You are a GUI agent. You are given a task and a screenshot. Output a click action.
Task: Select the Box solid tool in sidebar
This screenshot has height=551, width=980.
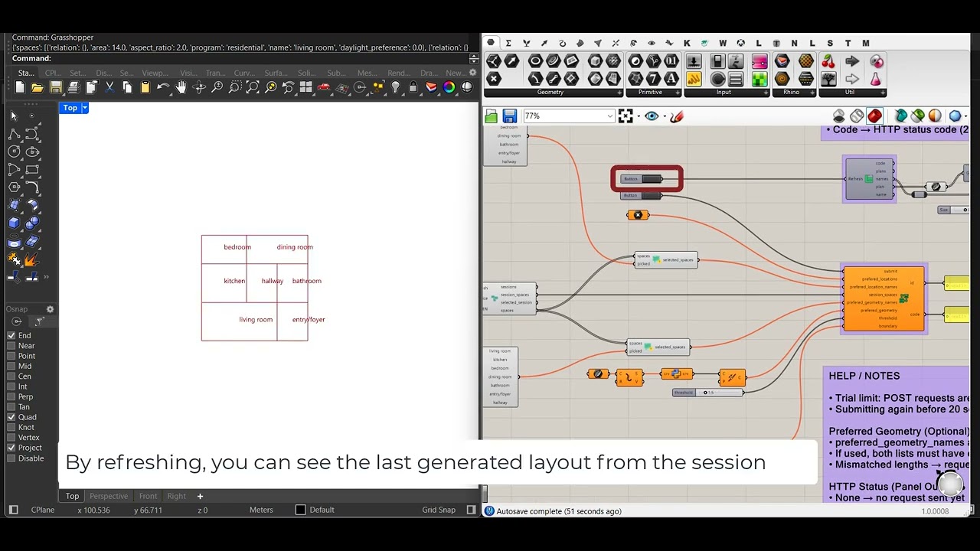coord(14,223)
